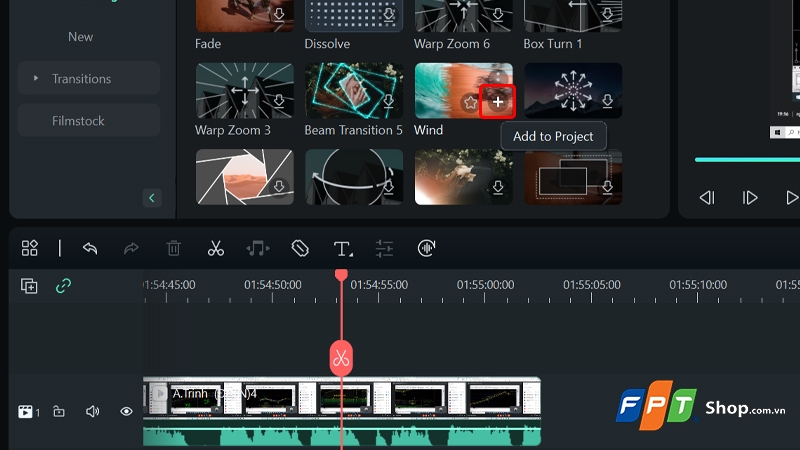
Task: Play the preview video
Action: [x=792, y=197]
